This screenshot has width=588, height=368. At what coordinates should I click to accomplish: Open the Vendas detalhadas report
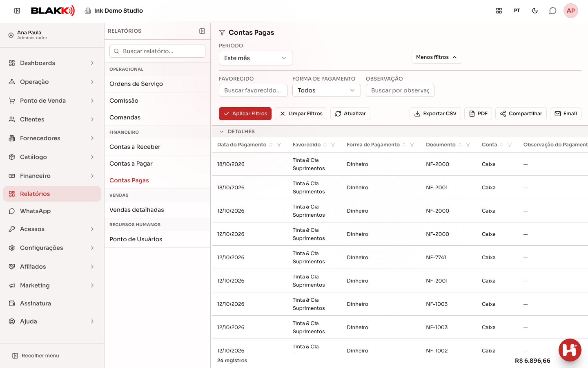click(158, 210)
